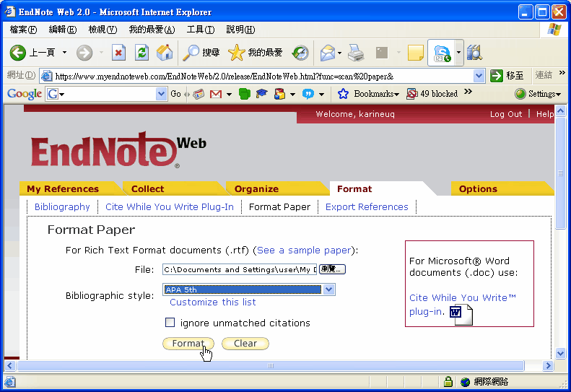This screenshot has height=392, width=571.
Task: Click the horizontal scrollbar at page bottom
Action: 271,366
